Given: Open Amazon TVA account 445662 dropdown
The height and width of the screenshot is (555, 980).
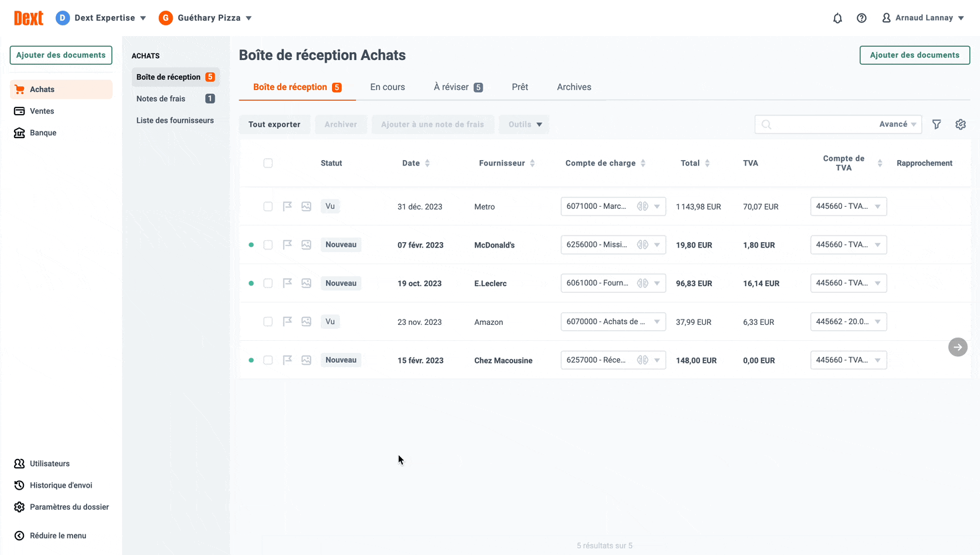Looking at the screenshot, I should pos(849,322).
